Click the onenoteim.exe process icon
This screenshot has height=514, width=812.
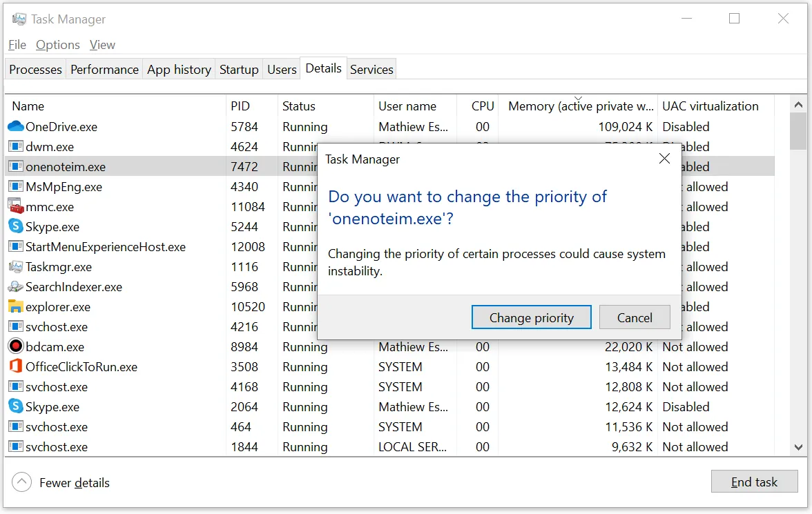pyautogui.click(x=16, y=167)
